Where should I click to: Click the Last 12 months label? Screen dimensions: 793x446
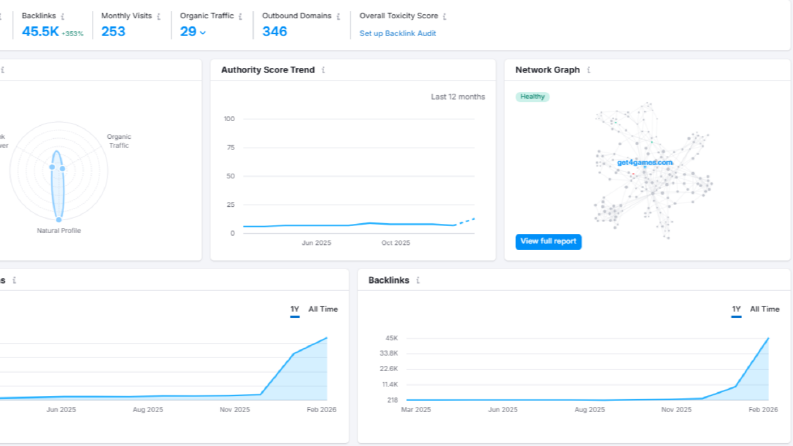[458, 97]
